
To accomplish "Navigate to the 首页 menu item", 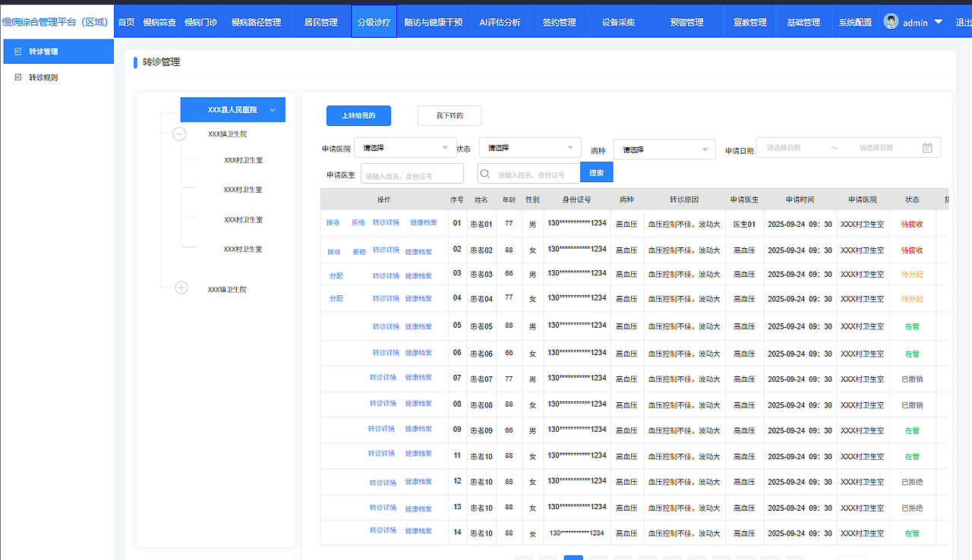I will tap(126, 21).
